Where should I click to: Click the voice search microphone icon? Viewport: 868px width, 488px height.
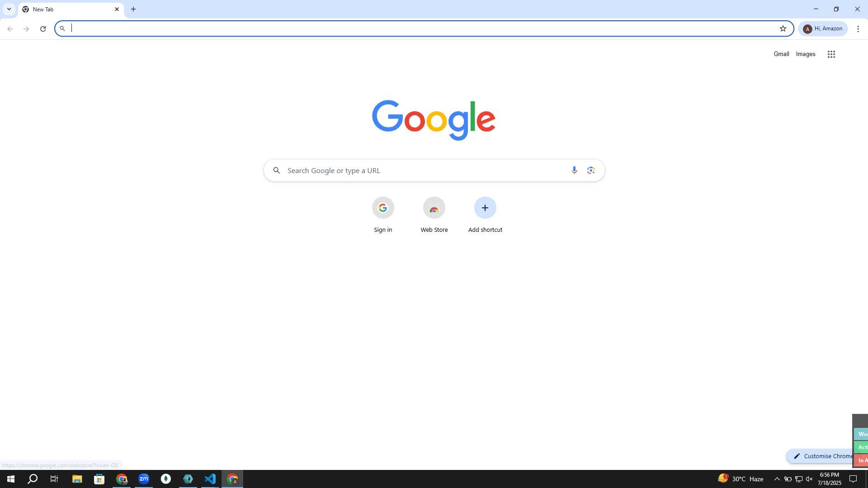pyautogui.click(x=574, y=170)
